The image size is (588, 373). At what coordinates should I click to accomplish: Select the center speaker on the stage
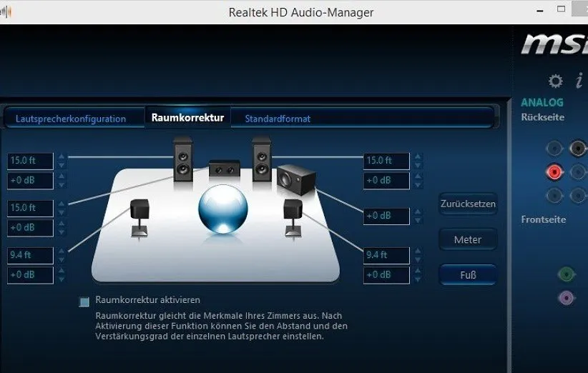(224, 170)
